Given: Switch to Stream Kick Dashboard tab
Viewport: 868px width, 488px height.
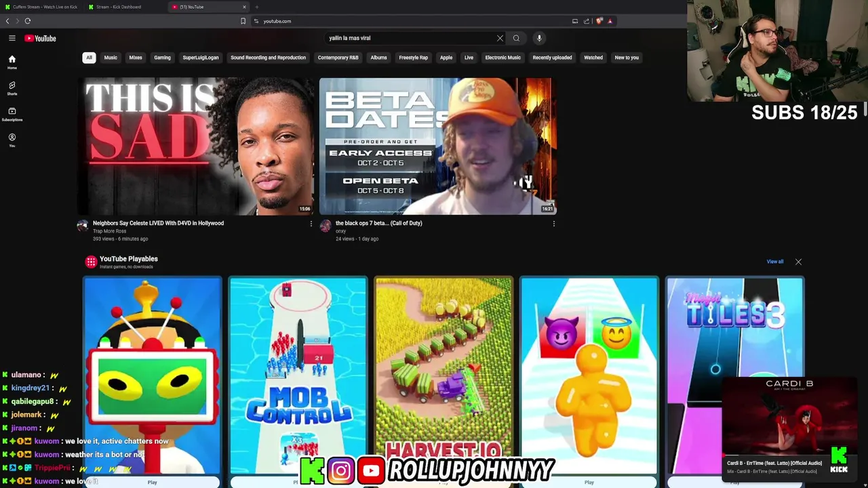Looking at the screenshot, I should 125,7.
